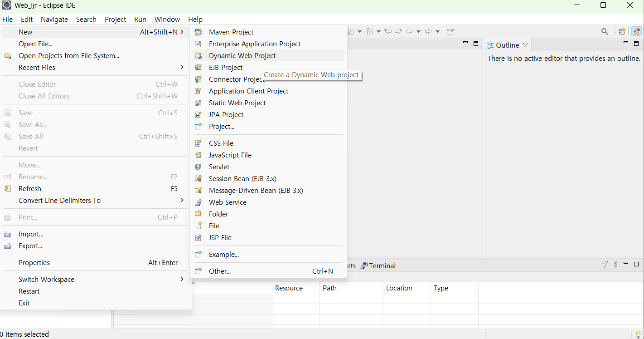Open the toolbar search magnifier
The width and height of the screenshot is (644, 339).
605,31
